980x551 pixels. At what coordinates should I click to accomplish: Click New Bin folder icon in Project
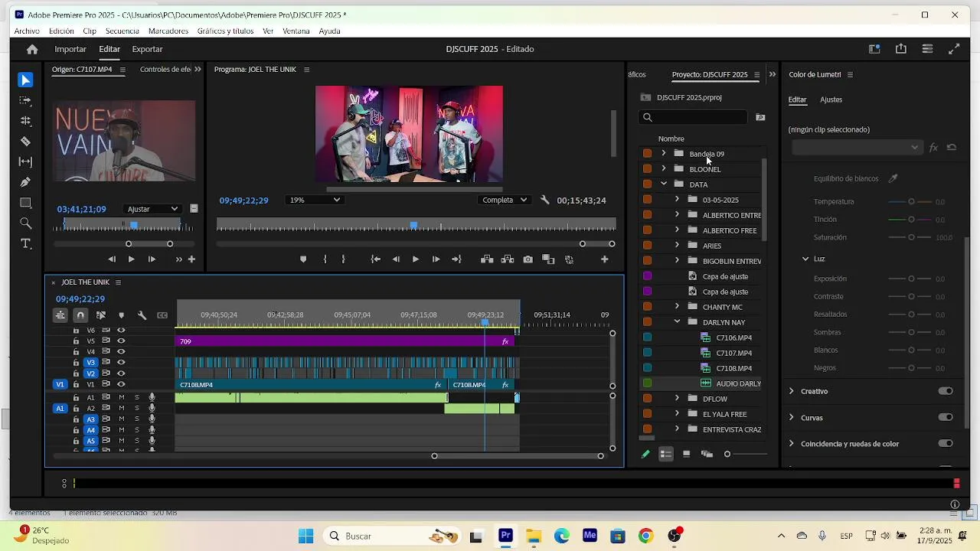coord(760,117)
